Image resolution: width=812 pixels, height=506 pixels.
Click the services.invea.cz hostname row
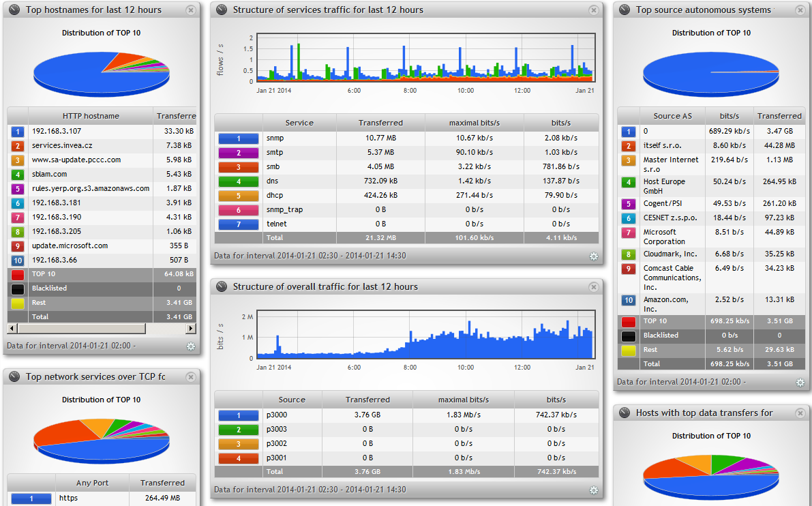point(102,145)
